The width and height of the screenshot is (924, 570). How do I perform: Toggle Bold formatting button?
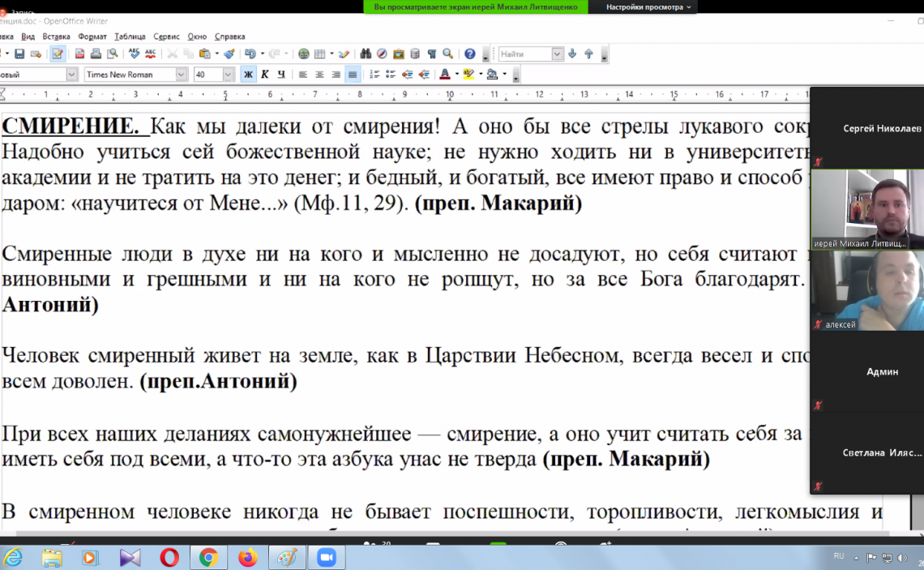click(248, 75)
